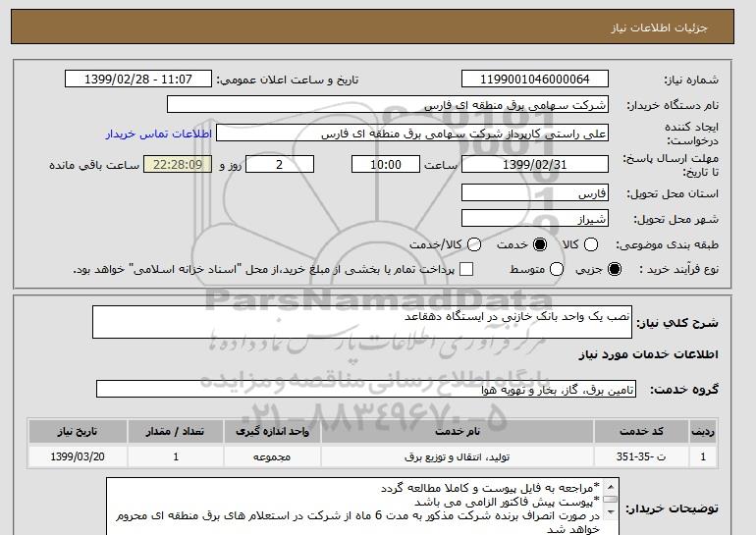This screenshot has height=535, width=756.
Task: Select the کالا/خدمت radio button
Action: pyautogui.click(x=474, y=244)
